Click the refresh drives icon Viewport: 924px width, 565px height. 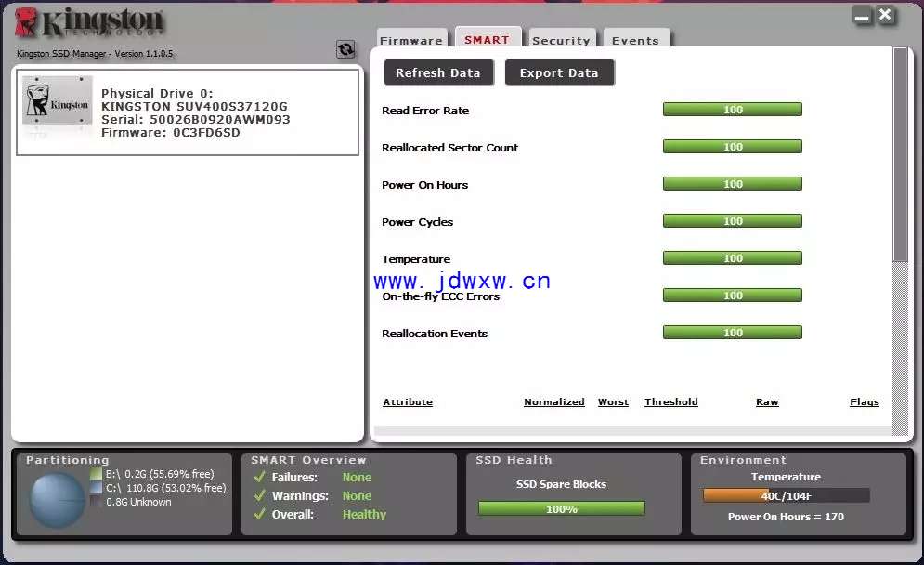[345, 49]
